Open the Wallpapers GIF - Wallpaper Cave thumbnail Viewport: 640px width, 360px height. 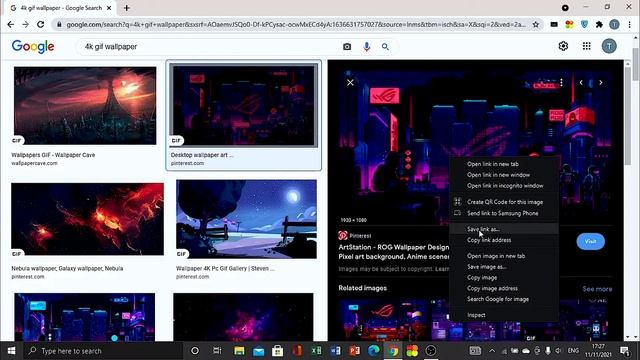(85, 106)
